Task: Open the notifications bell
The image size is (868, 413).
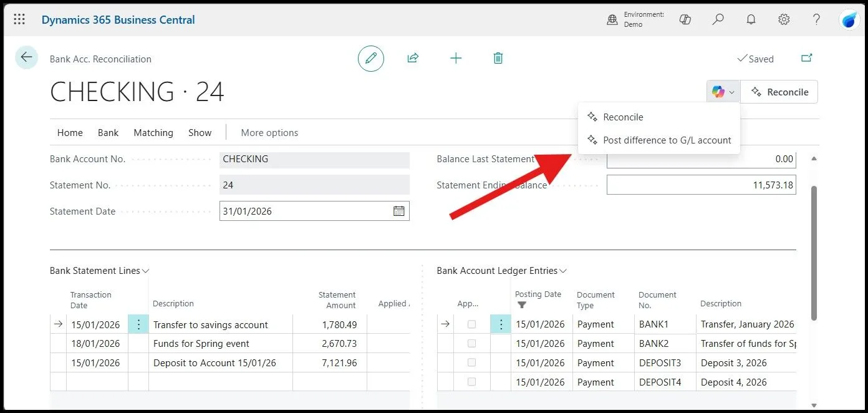Action: [751, 19]
